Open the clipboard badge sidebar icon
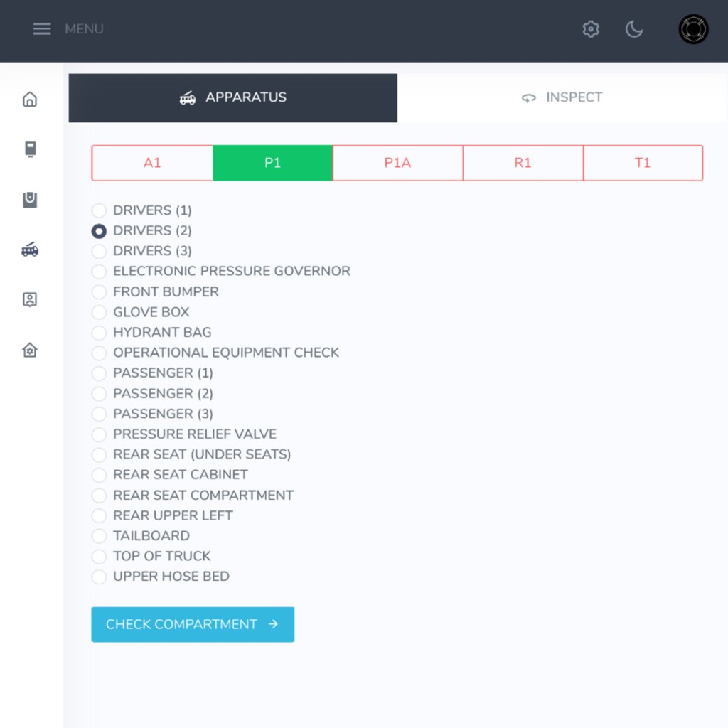728x728 pixels. coord(30,200)
